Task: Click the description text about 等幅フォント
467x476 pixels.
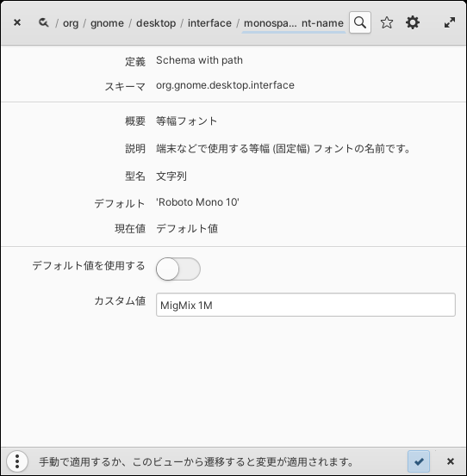Action: coord(283,149)
